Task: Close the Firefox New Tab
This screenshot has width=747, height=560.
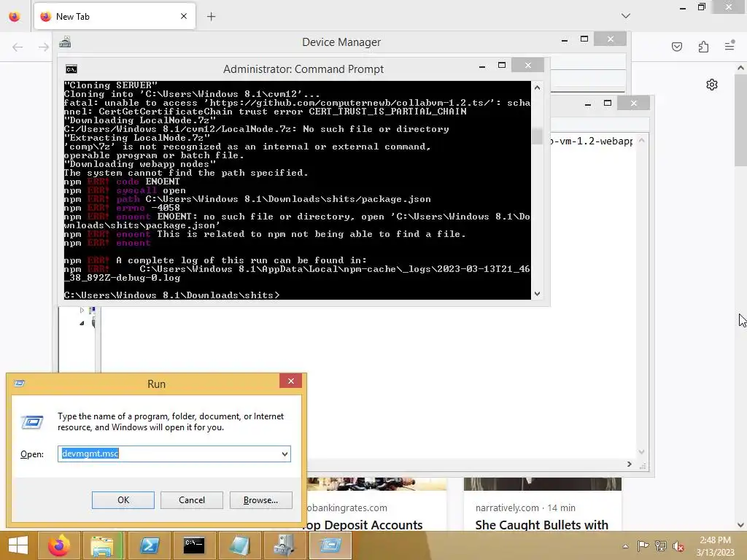Action: [183, 16]
